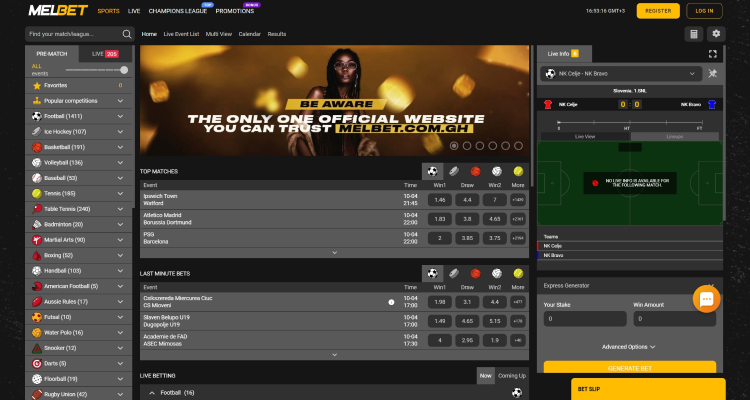Select tennis icon in Last Minute Bets
Image resolution: width=750 pixels, height=400 pixels.
[518, 273]
